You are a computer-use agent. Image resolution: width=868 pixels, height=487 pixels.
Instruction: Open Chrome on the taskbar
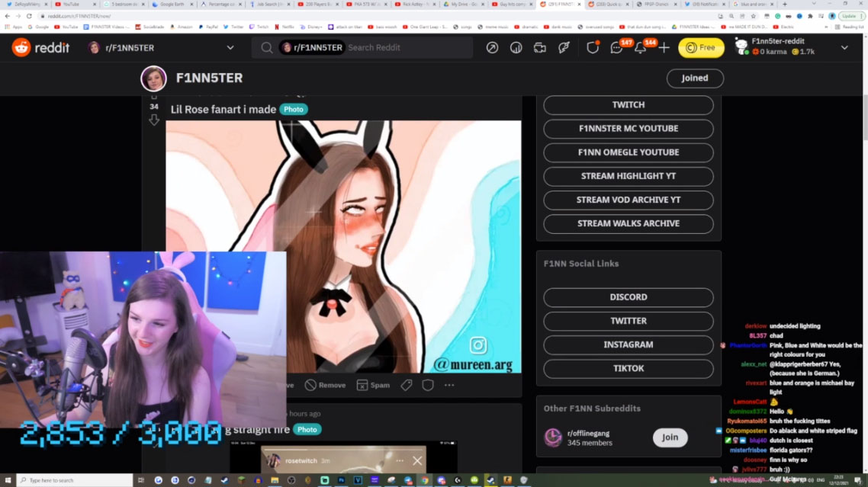[x=424, y=480]
